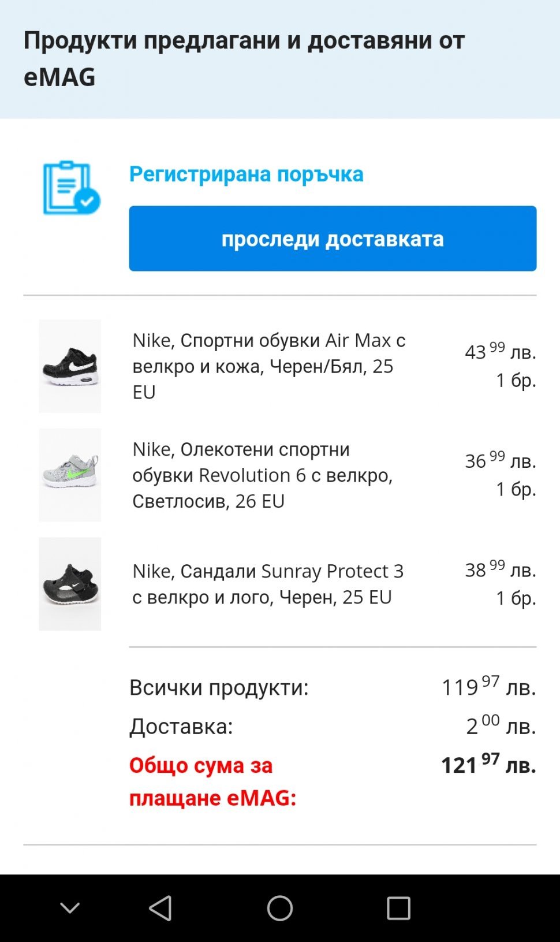Viewport: 560px width, 942px height.
Task: Tap the eMAG products section header
Action: (x=244, y=59)
